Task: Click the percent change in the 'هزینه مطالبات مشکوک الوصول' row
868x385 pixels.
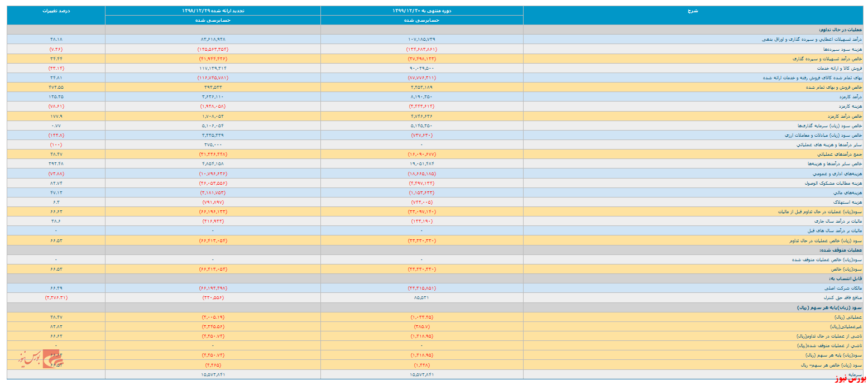Action: coord(56,183)
